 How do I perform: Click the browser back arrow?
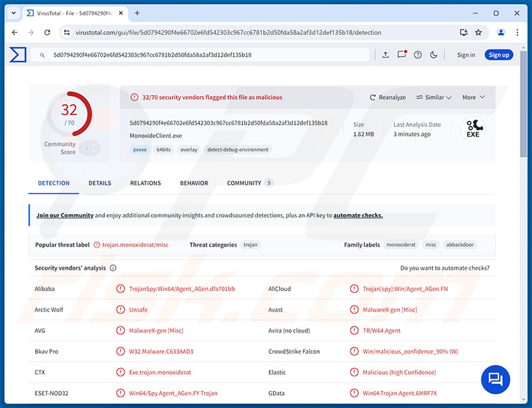click(15, 32)
